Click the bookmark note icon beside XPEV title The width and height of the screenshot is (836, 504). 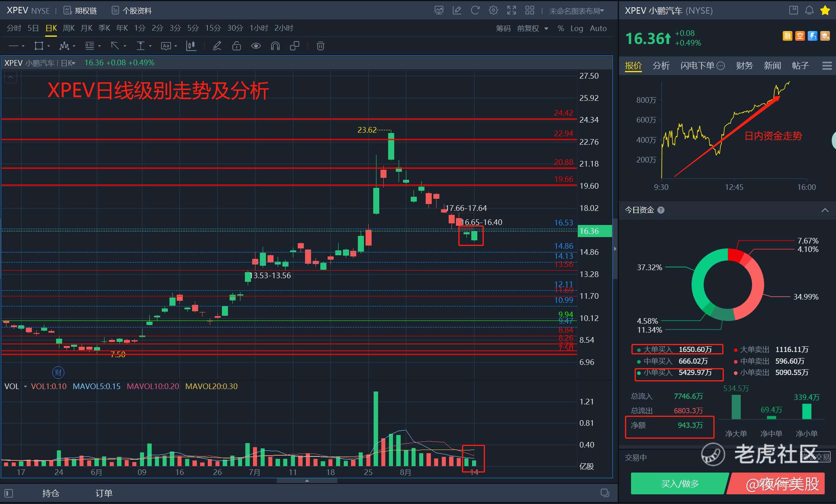tap(793, 10)
